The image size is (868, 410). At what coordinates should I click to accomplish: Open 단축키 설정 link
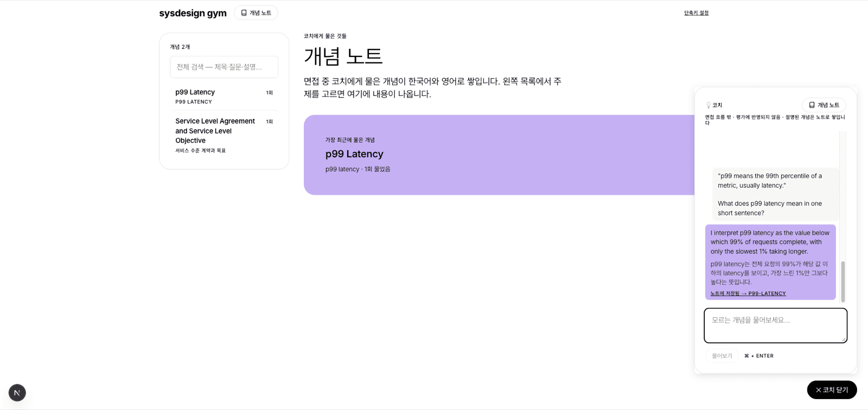(696, 13)
